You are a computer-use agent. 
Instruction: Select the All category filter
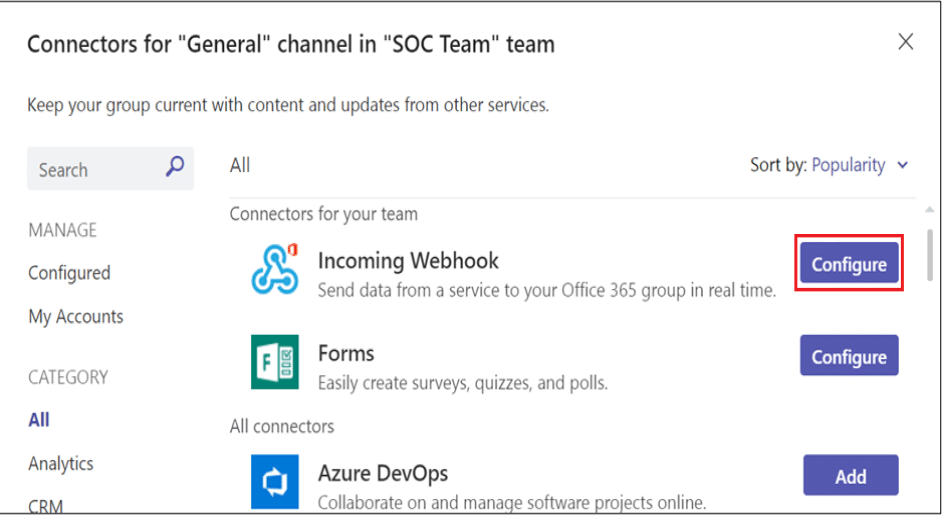click(x=39, y=420)
